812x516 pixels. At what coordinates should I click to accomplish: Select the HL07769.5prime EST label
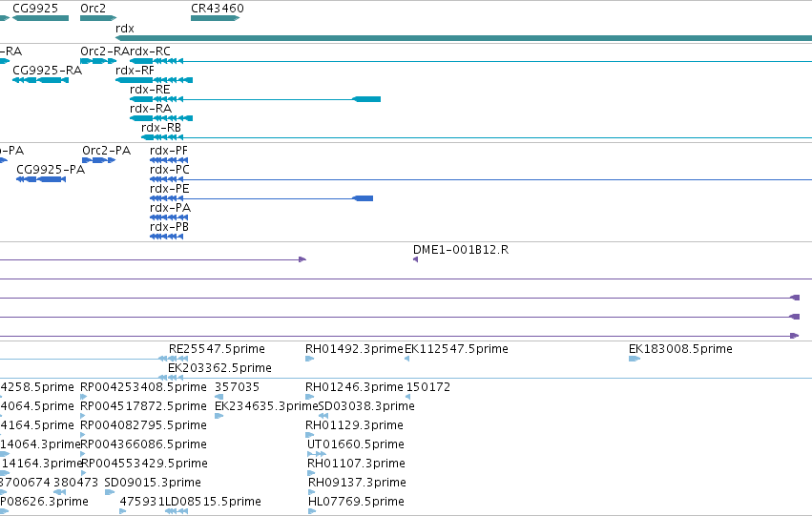pyautogui.click(x=356, y=502)
